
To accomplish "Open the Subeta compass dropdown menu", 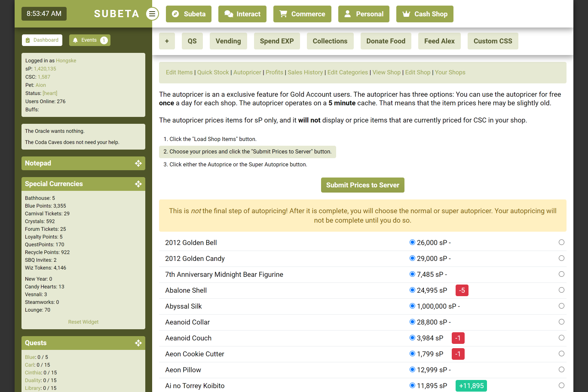I will [189, 14].
